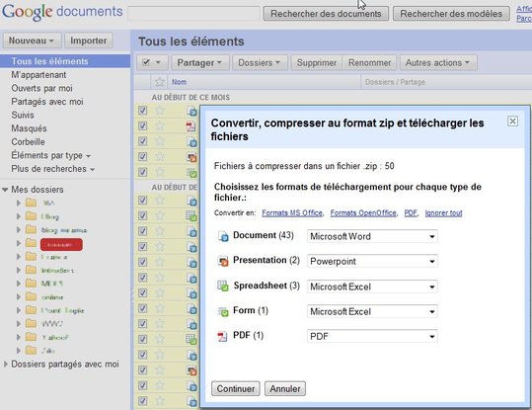Uncheck the first checkbox under AU DÉBUT DE CE MOIS
The image size is (532, 410).
tap(142, 111)
